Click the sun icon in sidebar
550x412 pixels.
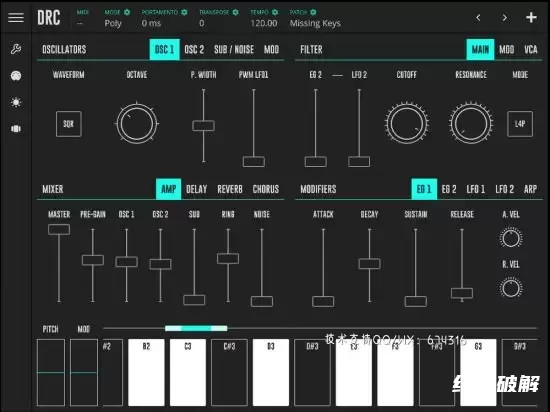(16, 102)
